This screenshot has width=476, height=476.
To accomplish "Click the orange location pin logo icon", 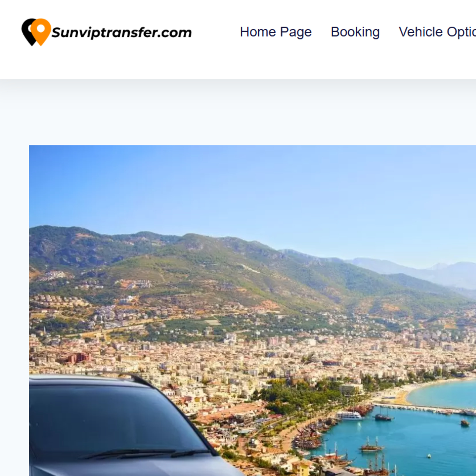I will click(40, 32).
